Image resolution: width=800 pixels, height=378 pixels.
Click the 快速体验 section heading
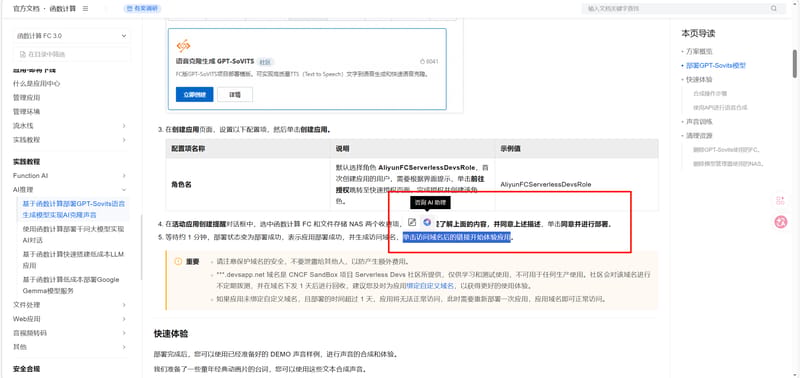(x=170, y=334)
